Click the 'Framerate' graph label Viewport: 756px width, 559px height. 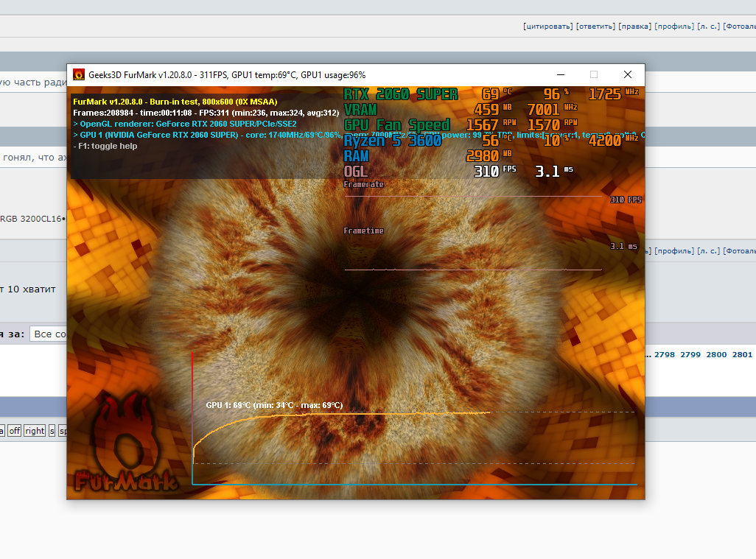pyautogui.click(x=363, y=184)
